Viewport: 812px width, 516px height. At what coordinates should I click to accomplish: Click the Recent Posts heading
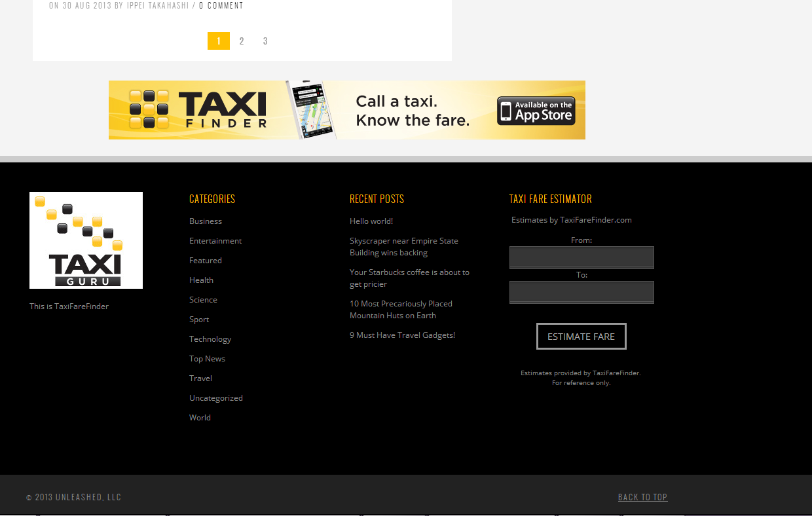[377, 199]
